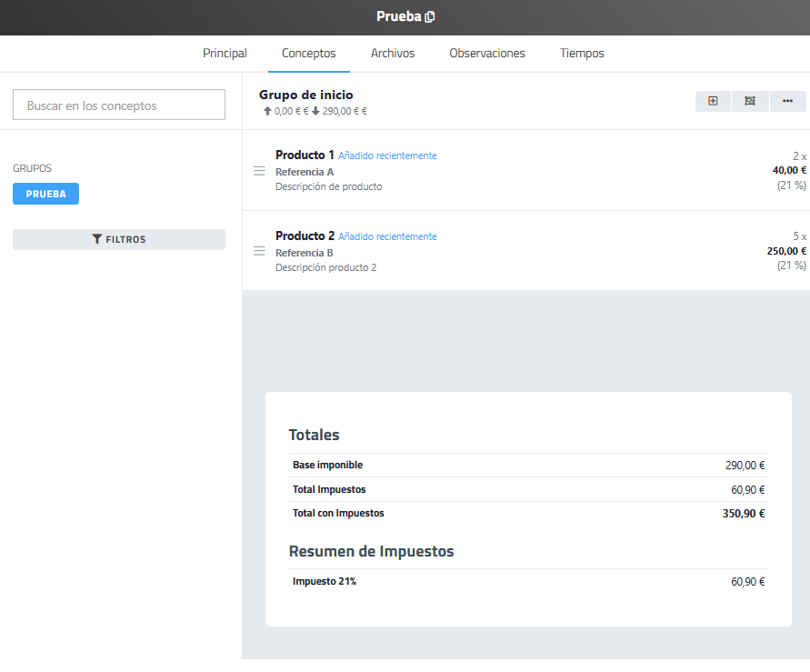Click the Grupo de inicio heading

[x=305, y=95]
